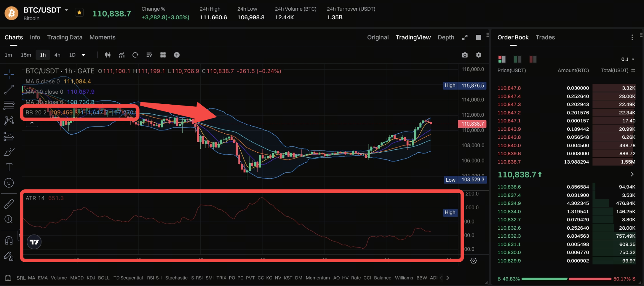Add the MACD indicator from bottom list

(x=77, y=278)
